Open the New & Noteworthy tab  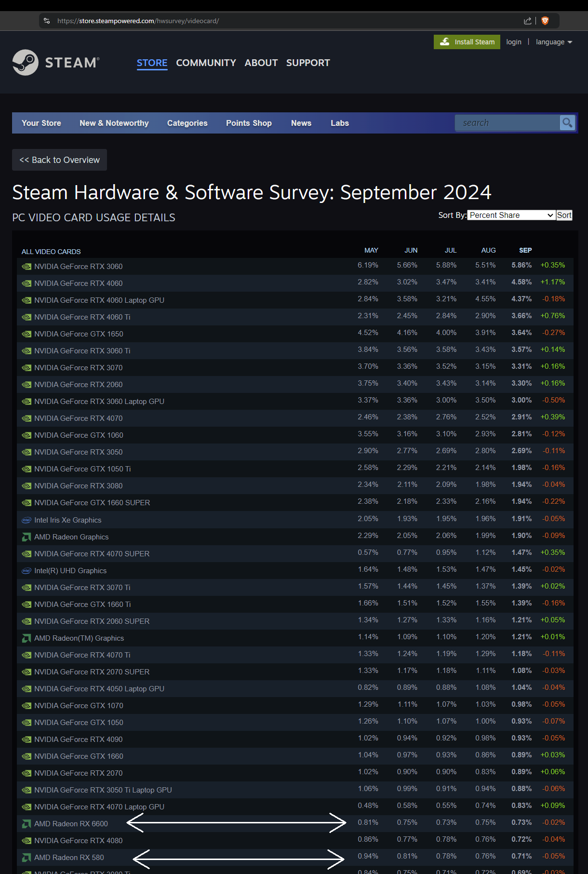[114, 123]
